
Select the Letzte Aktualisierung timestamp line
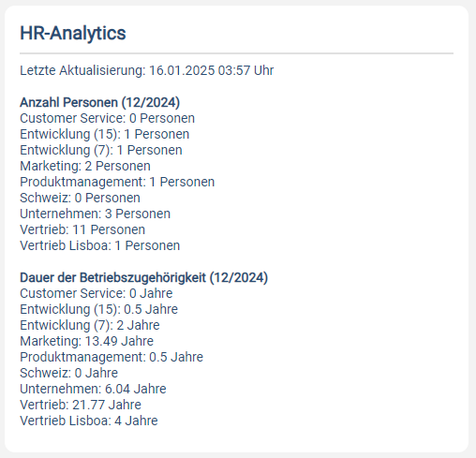click(147, 70)
